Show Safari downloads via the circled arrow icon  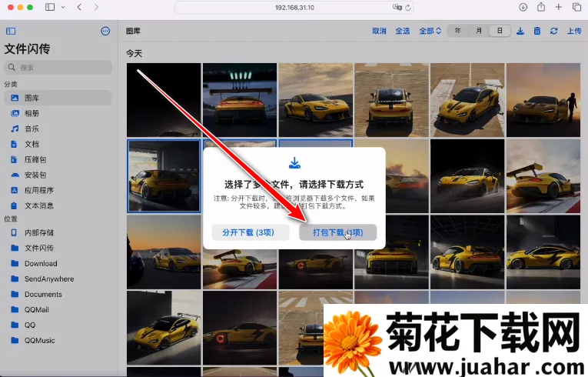[523, 7]
